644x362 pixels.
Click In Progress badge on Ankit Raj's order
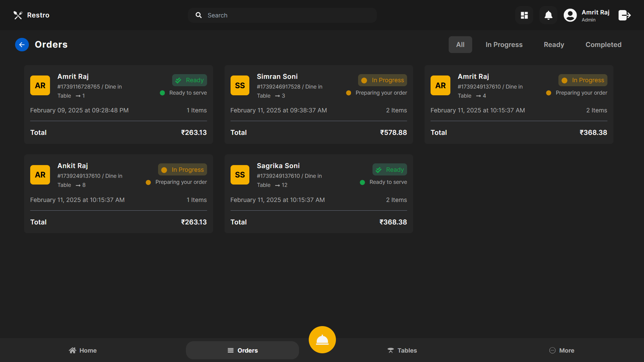point(182,169)
